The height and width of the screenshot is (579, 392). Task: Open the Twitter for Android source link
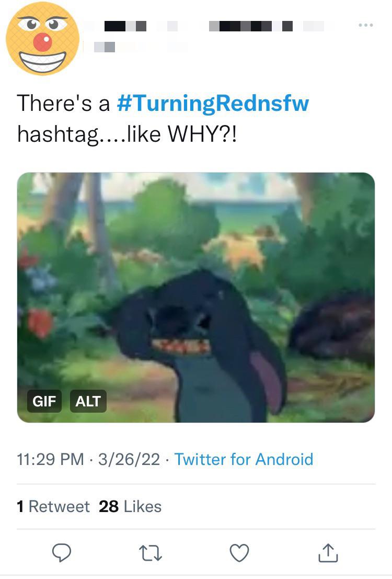(244, 459)
